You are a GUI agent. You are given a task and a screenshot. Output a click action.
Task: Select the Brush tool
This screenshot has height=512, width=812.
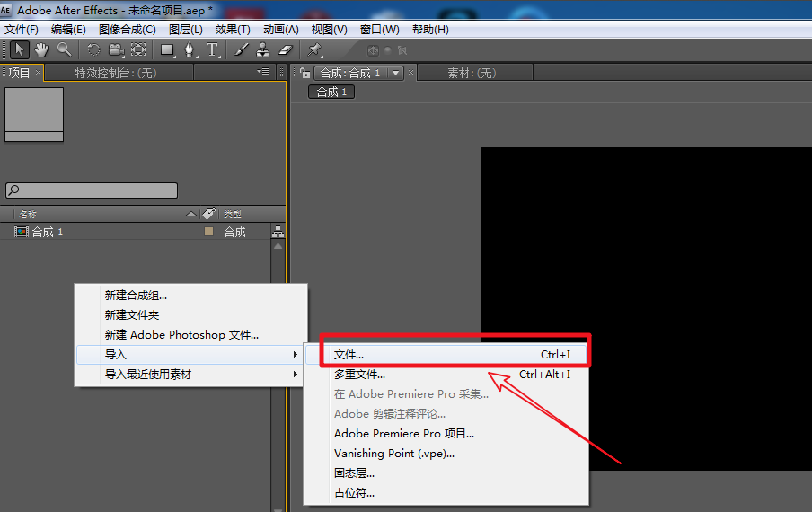click(x=242, y=50)
